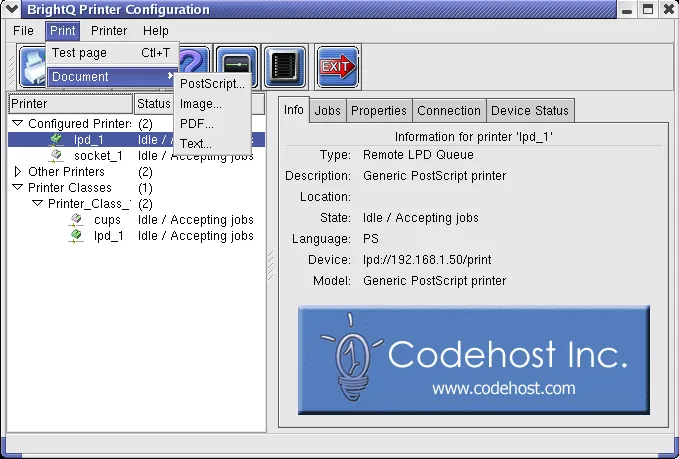
Task: Select the Printer_Class_1 tree label
Action: [89, 204]
